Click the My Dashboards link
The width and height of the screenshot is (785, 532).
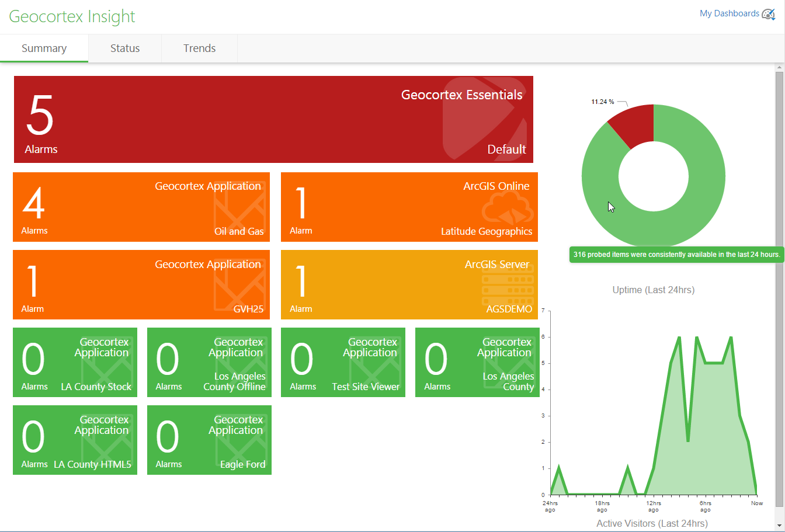point(730,13)
